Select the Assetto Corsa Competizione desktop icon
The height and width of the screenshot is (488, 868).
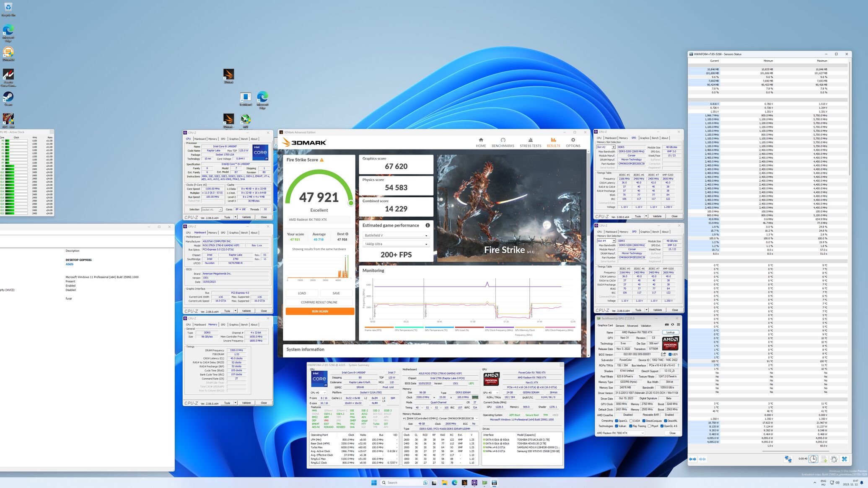coord(8,78)
